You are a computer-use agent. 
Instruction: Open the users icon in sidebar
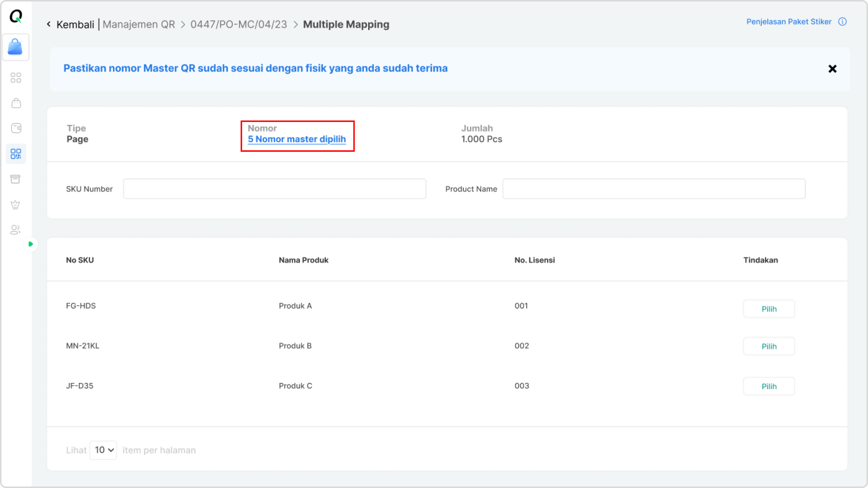[x=15, y=230]
